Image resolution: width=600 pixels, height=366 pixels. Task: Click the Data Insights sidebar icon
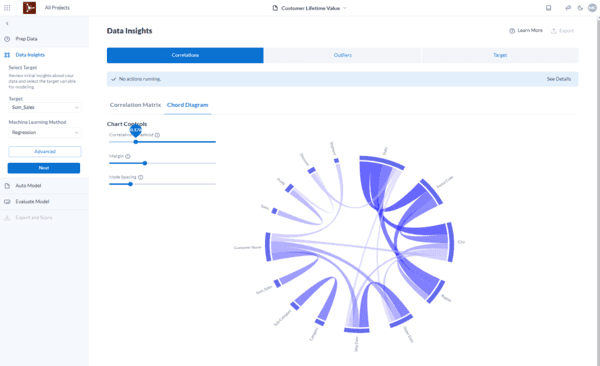(x=7, y=55)
